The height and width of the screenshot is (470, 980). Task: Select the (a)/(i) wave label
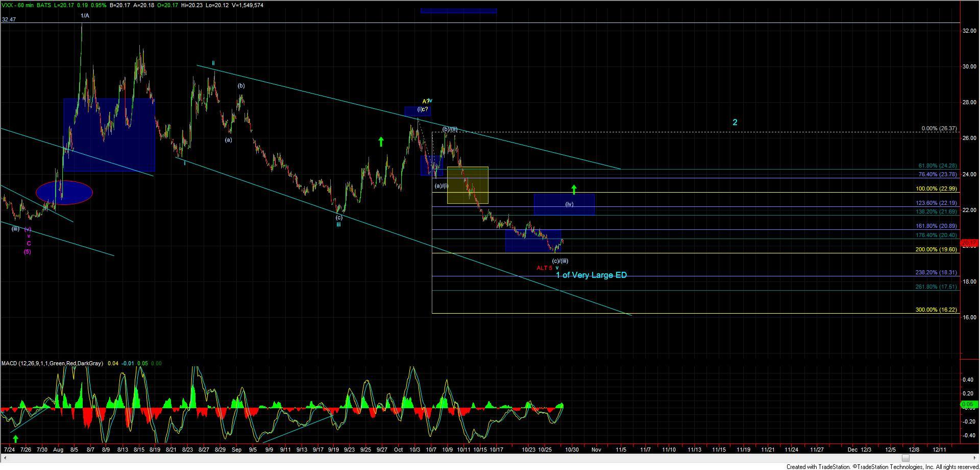tap(442, 186)
